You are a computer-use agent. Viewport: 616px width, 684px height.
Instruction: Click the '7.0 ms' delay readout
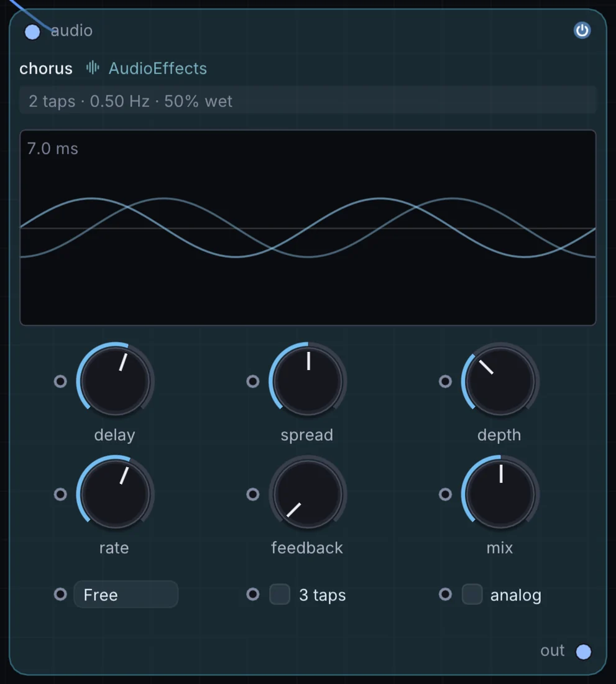coord(53,149)
